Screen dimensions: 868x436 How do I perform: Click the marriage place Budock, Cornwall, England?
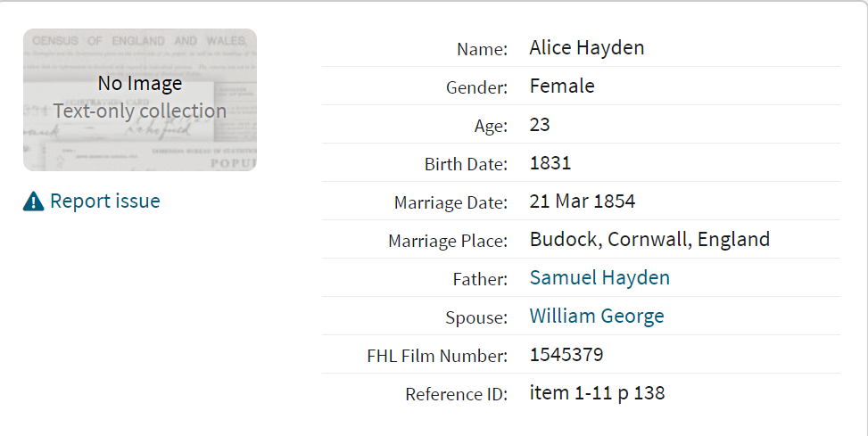coord(649,240)
